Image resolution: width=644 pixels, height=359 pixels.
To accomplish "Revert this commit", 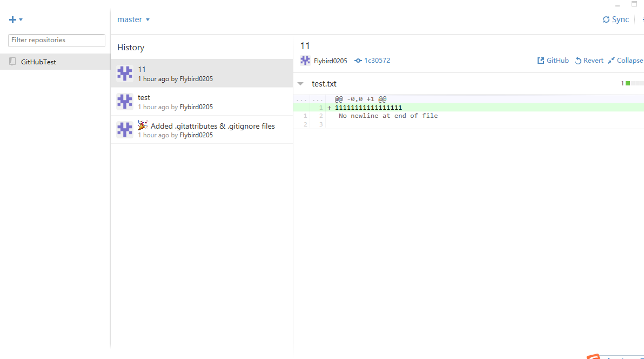I will coord(589,61).
